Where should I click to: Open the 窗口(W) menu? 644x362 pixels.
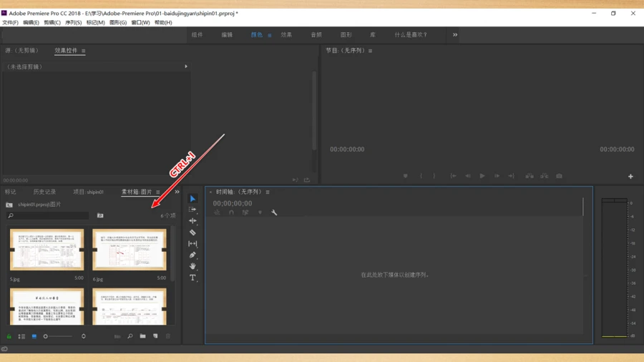(140, 23)
